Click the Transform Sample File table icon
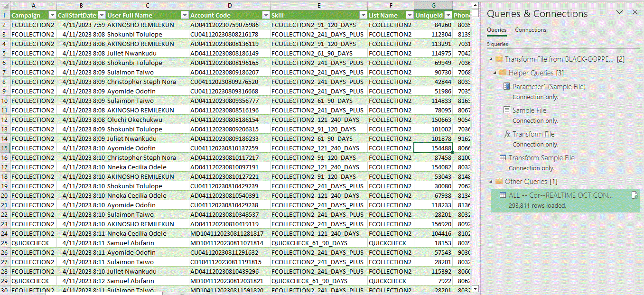 tap(503, 158)
